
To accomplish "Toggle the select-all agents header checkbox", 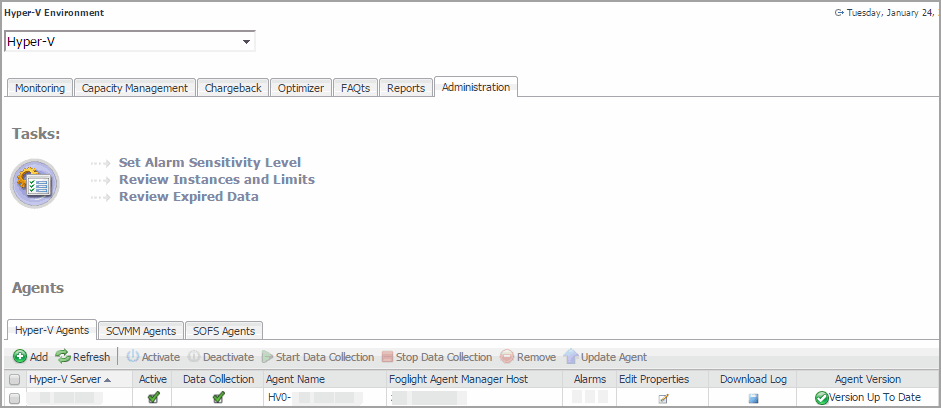I will [x=16, y=380].
